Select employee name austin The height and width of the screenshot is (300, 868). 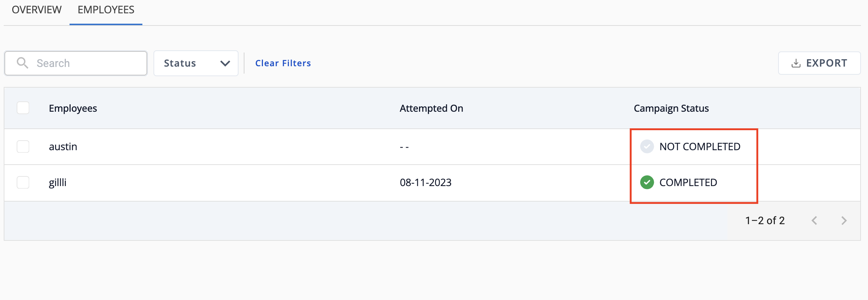tap(63, 147)
